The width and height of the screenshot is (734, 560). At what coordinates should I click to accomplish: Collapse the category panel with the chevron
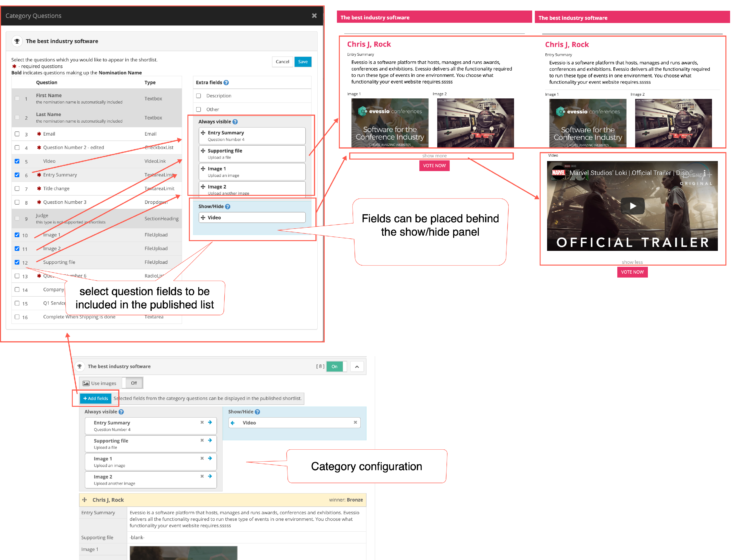(357, 367)
